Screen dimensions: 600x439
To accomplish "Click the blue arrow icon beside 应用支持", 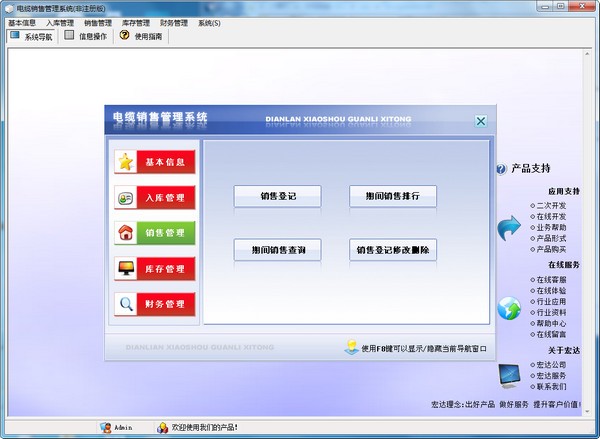I will click(510, 228).
